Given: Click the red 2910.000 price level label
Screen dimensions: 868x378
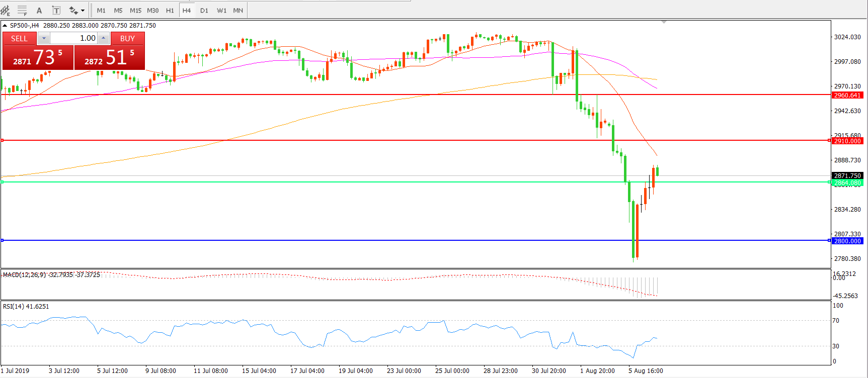Looking at the screenshot, I should pos(847,141).
